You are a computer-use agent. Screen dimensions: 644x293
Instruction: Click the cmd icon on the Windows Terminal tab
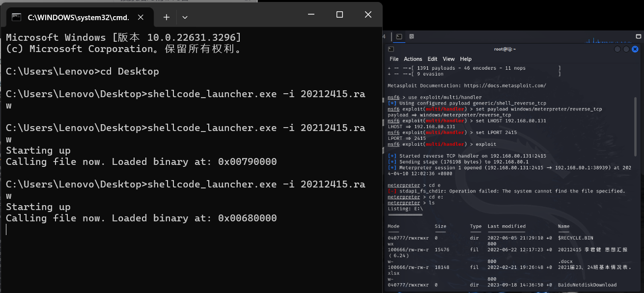click(x=16, y=17)
